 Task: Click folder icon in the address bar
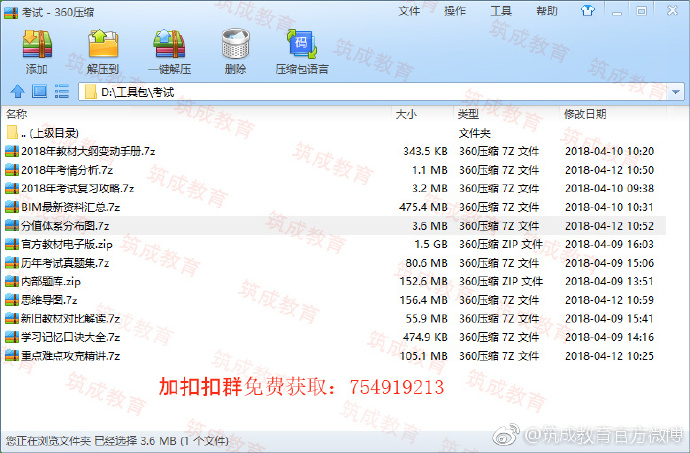[91, 92]
